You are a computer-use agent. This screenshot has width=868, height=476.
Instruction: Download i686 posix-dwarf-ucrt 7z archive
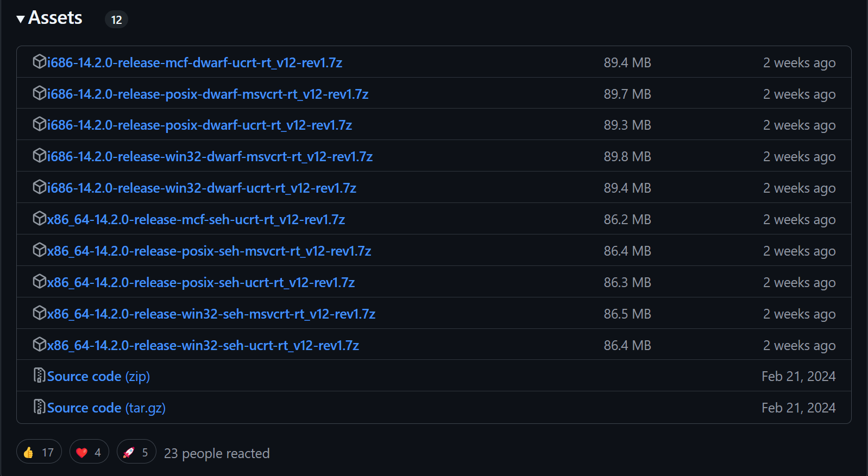[x=199, y=125]
